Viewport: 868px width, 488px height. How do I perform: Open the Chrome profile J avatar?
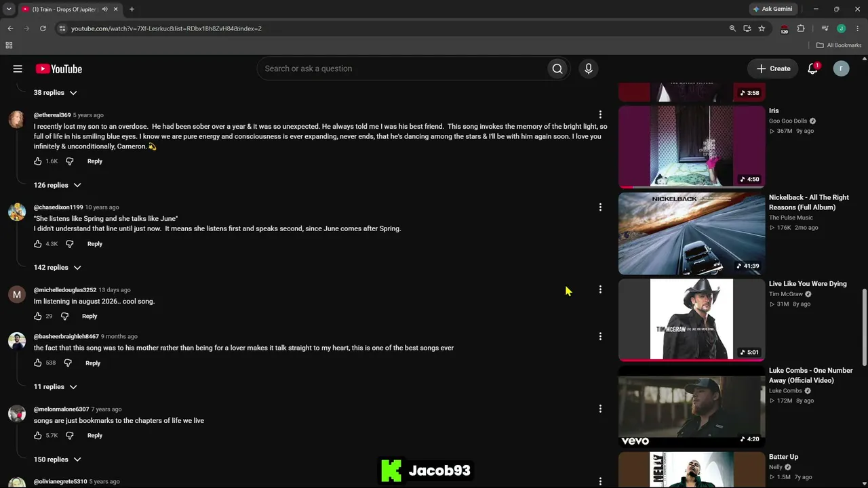click(x=841, y=28)
